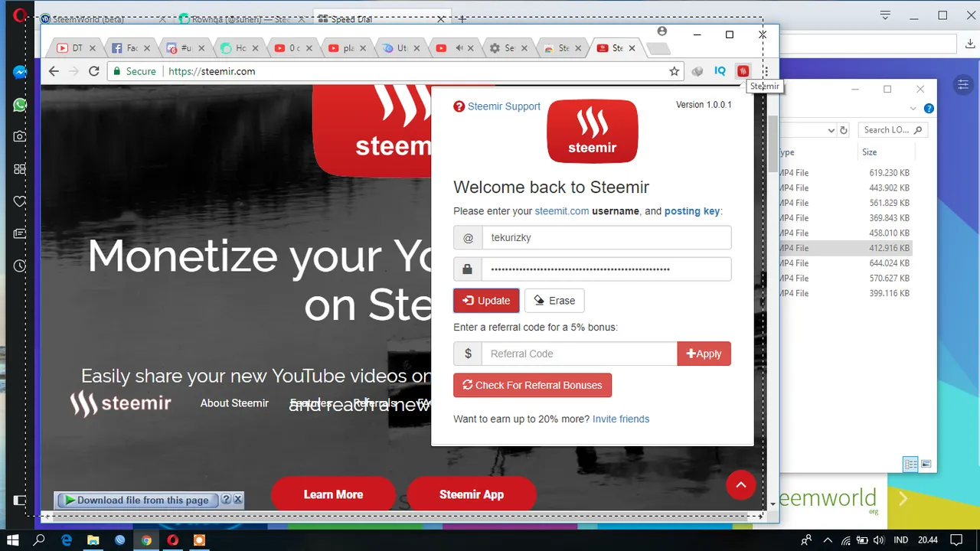The image size is (980, 551).
Task: Refresh the File Explorer address bar
Action: (844, 130)
